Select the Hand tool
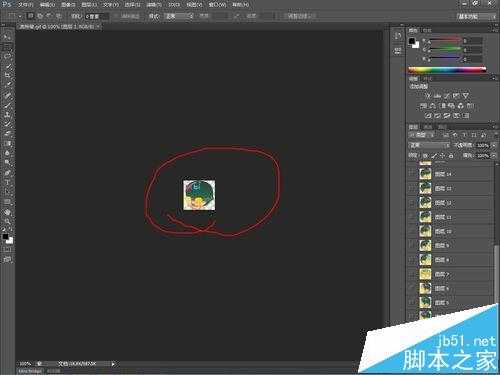The image size is (500, 375). [x=7, y=212]
